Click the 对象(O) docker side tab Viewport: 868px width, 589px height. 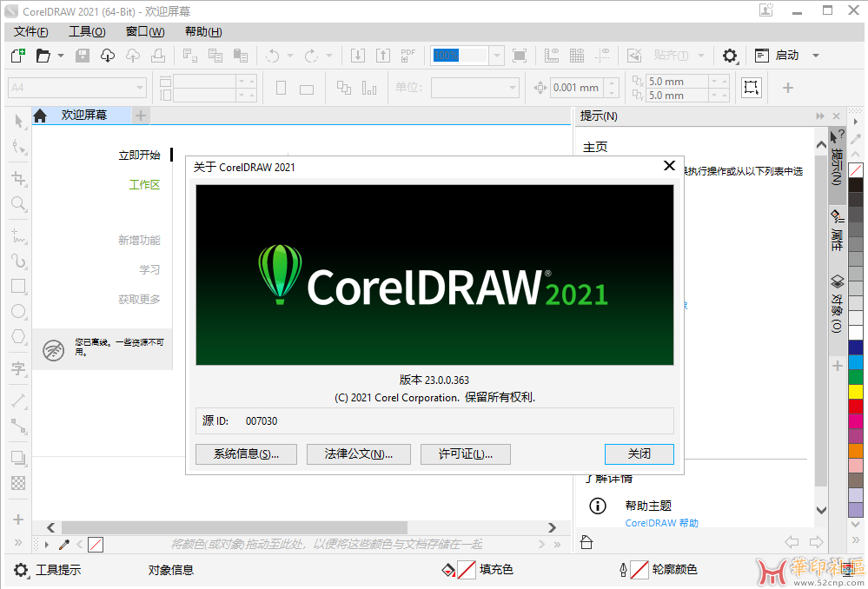tap(837, 303)
